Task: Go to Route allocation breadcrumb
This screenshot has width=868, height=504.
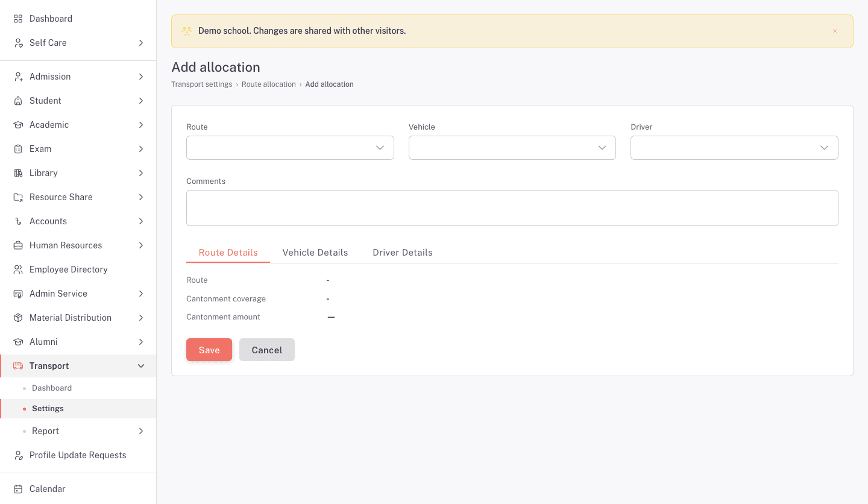Action: coord(269,84)
